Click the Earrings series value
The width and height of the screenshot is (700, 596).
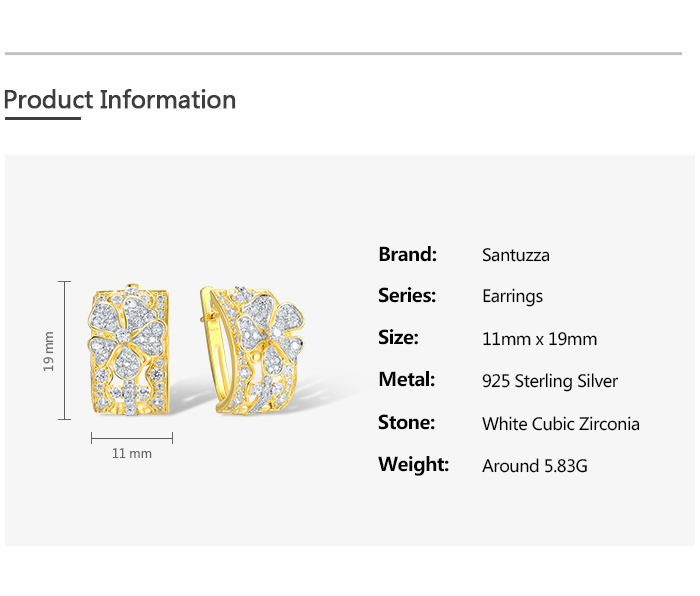(512, 296)
